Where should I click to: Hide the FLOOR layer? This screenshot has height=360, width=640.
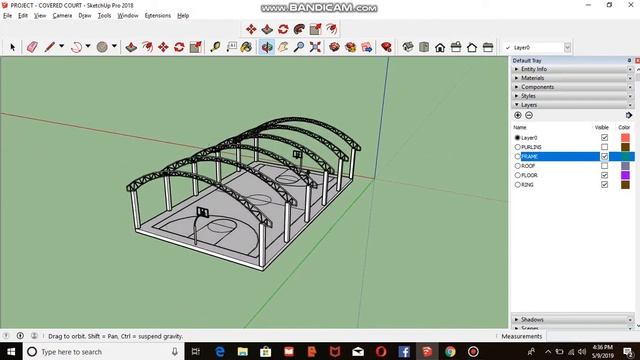pyautogui.click(x=604, y=175)
